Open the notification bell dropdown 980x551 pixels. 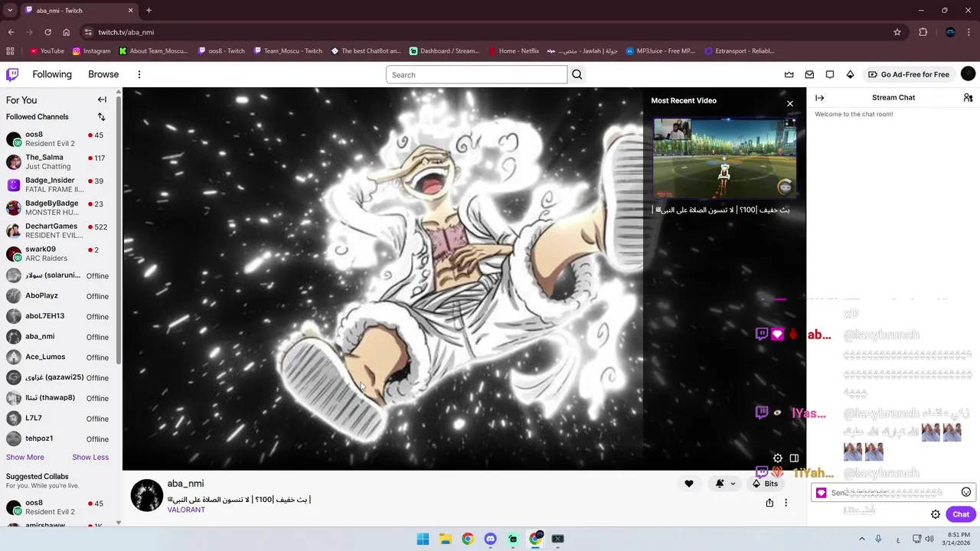(725, 484)
